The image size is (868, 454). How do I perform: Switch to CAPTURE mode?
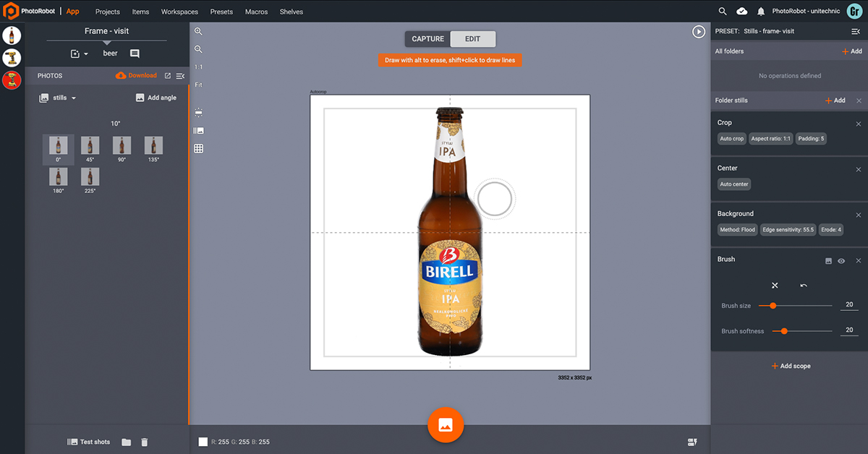pyautogui.click(x=427, y=39)
